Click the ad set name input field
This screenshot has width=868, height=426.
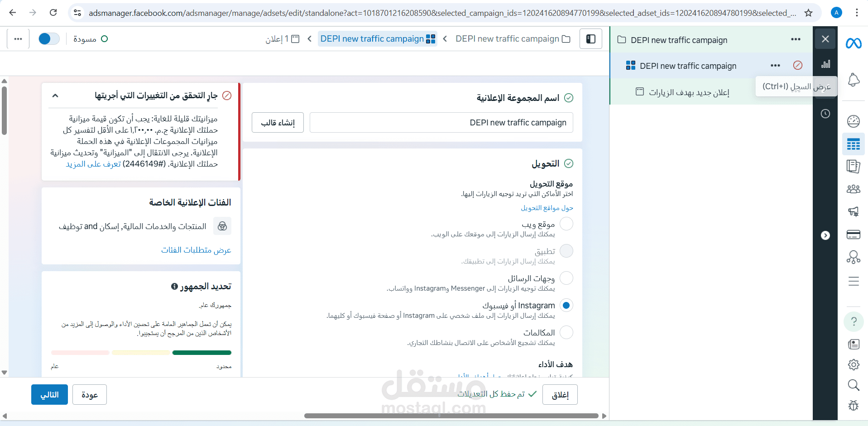point(441,123)
